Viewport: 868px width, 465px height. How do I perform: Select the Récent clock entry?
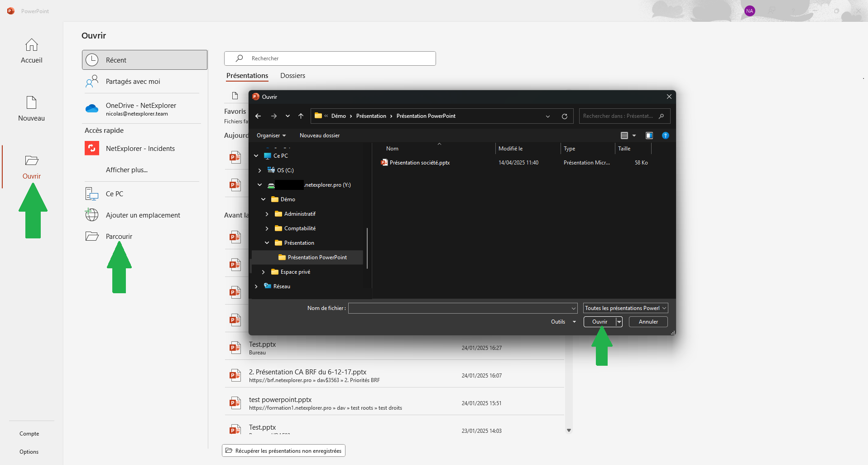(x=144, y=60)
